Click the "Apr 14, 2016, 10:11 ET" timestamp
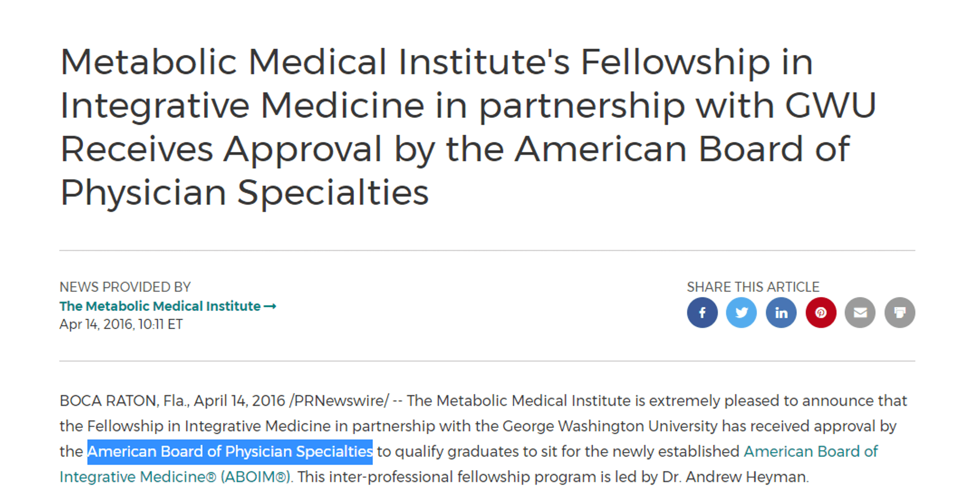980x502 pixels. (121, 324)
